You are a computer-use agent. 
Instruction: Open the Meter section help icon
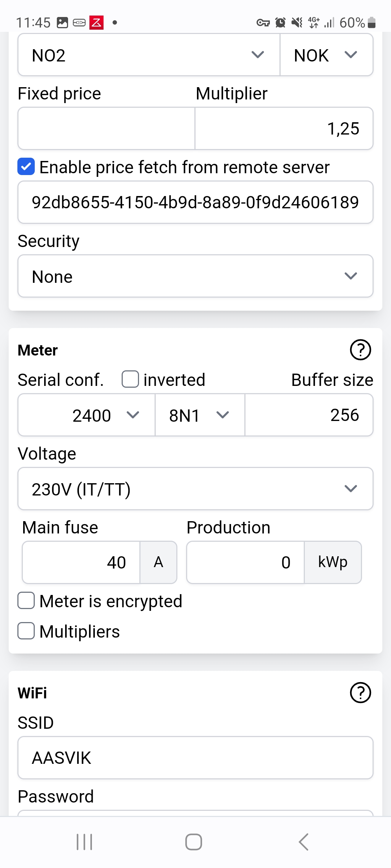[x=360, y=350]
